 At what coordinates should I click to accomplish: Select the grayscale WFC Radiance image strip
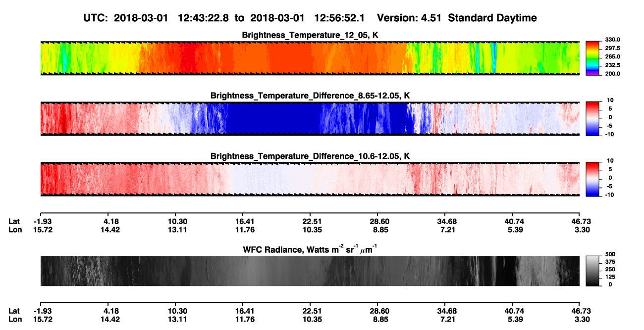(x=310, y=271)
